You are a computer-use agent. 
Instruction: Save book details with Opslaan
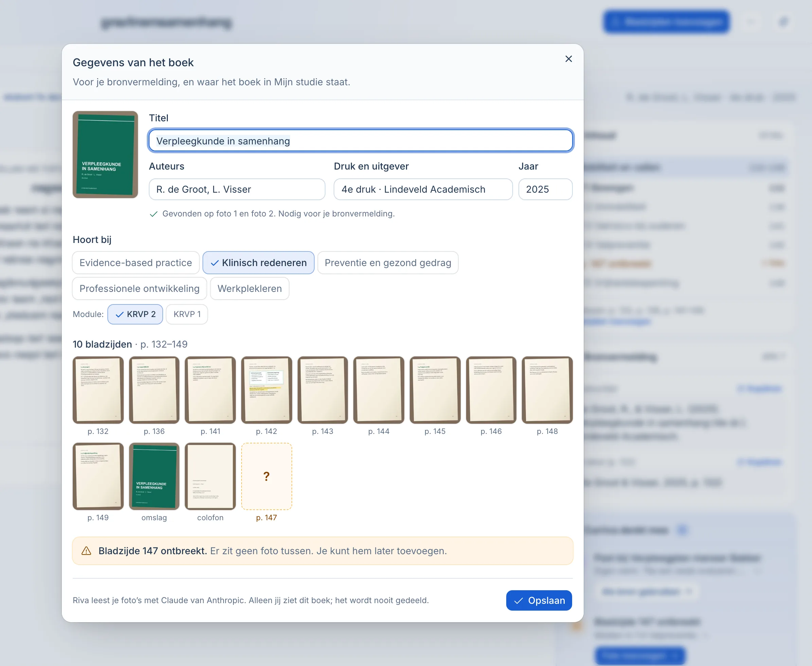click(539, 600)
